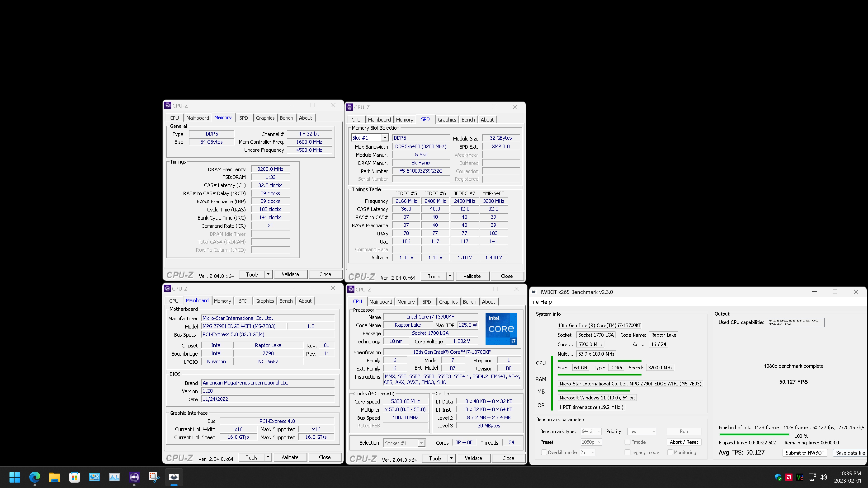
Task: Switch to About tab in Mainboard window
Action: (x=305, y=301)
